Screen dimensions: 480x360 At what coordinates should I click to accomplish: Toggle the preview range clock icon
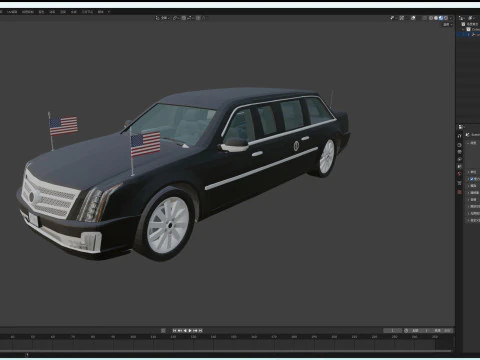point(406,331)
